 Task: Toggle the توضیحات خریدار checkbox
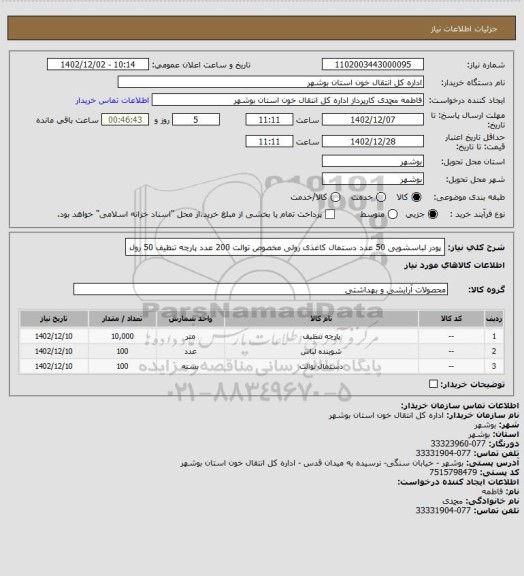pyautogui.click(x=433, y=384)
